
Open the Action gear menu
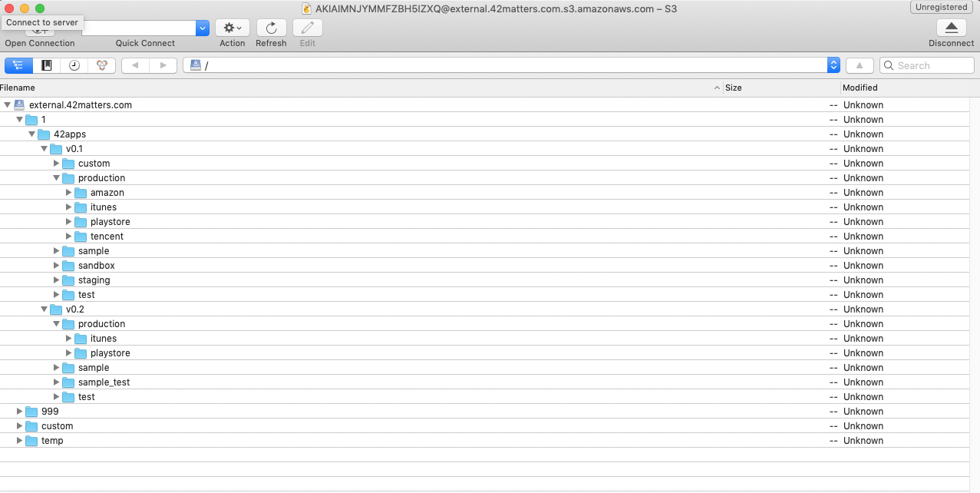232,28
